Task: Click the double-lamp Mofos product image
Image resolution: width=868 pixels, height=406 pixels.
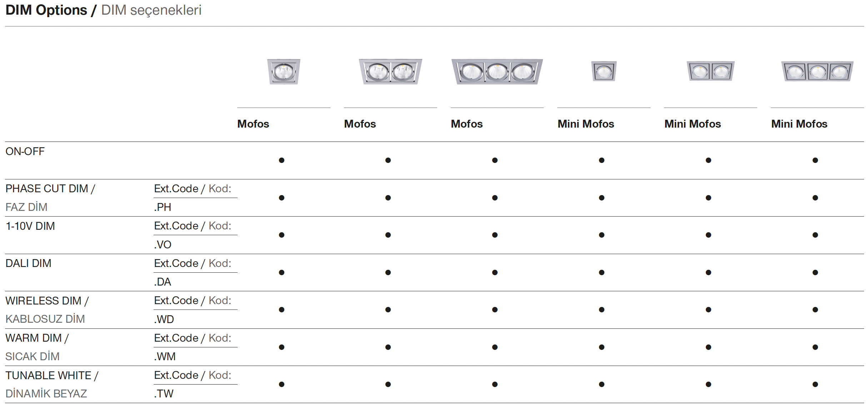Action: coord(390,71)
